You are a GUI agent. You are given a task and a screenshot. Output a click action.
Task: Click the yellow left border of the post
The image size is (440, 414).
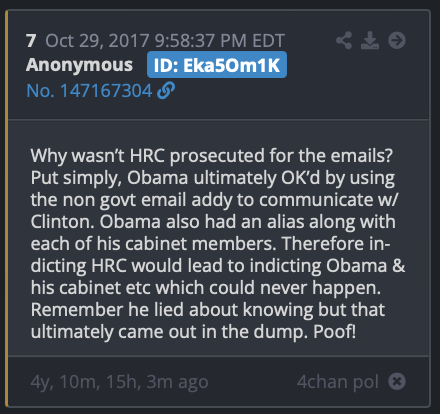pyautogui.click(x=6, y=209)
